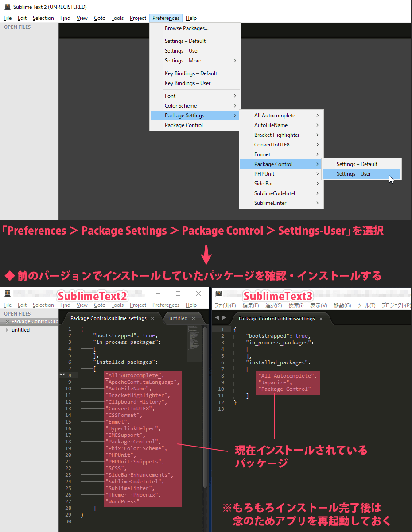Click the right tab-scroll arrow in the Japanese window
This screenshot has width=412, height=532.
pos(224,318)
